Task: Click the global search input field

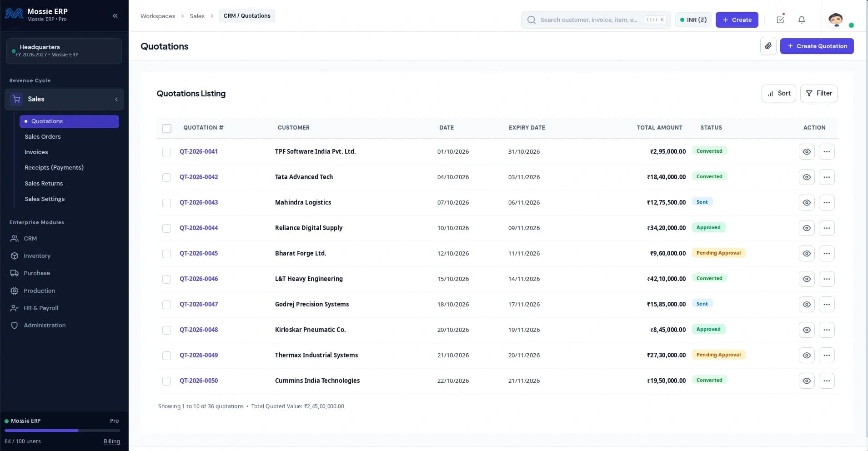Action: coord(596,20)
